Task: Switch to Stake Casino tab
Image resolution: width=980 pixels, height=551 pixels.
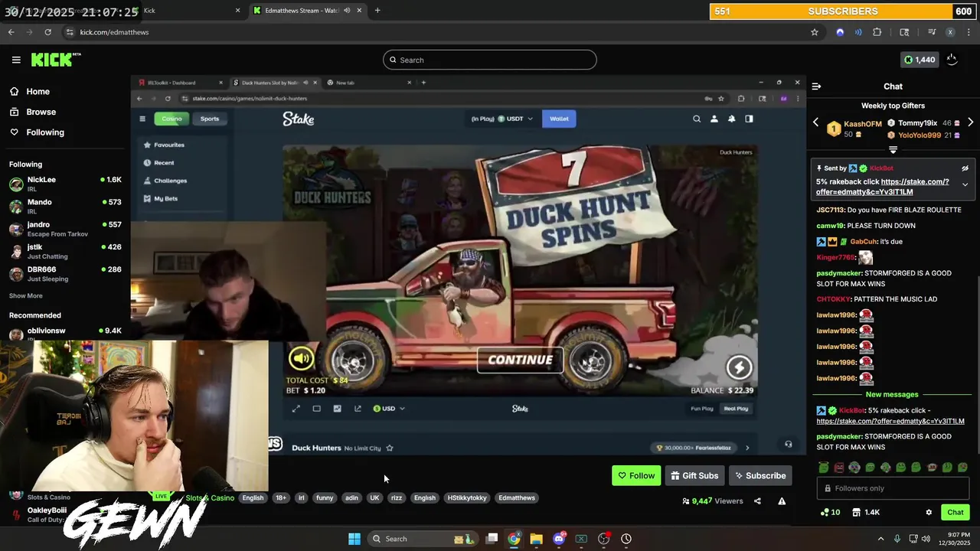Action: click(172, 119)
